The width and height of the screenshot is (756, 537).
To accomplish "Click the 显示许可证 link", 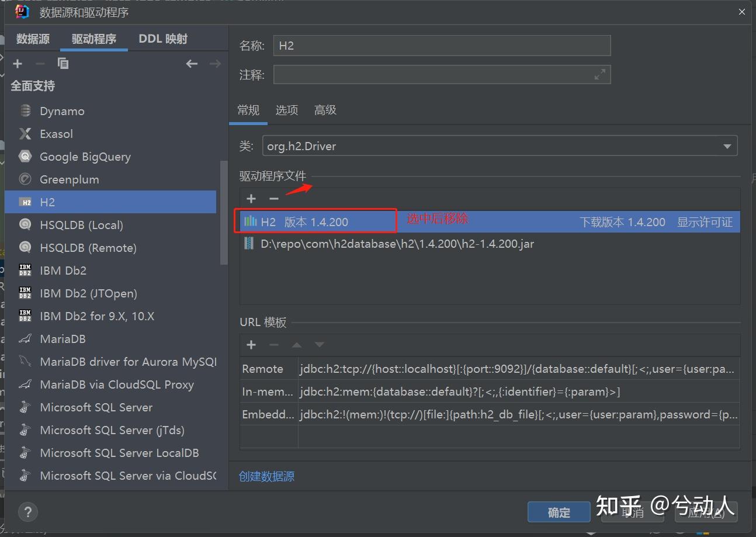I will click(x=705, y=222).
